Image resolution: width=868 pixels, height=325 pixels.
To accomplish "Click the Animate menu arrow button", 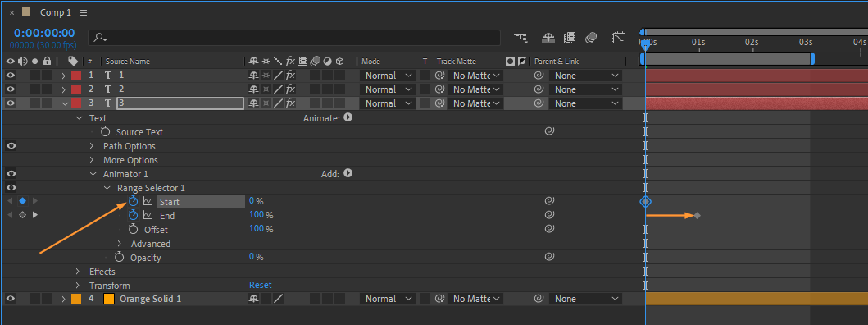I will pyautogui.click(x=348, y=117).
